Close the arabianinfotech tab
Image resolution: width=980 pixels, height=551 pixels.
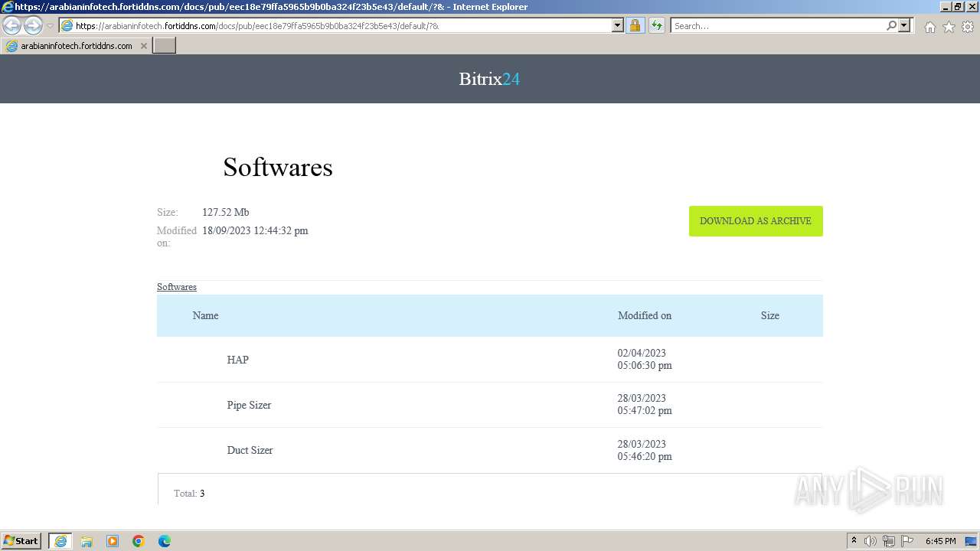click(143, 46)
